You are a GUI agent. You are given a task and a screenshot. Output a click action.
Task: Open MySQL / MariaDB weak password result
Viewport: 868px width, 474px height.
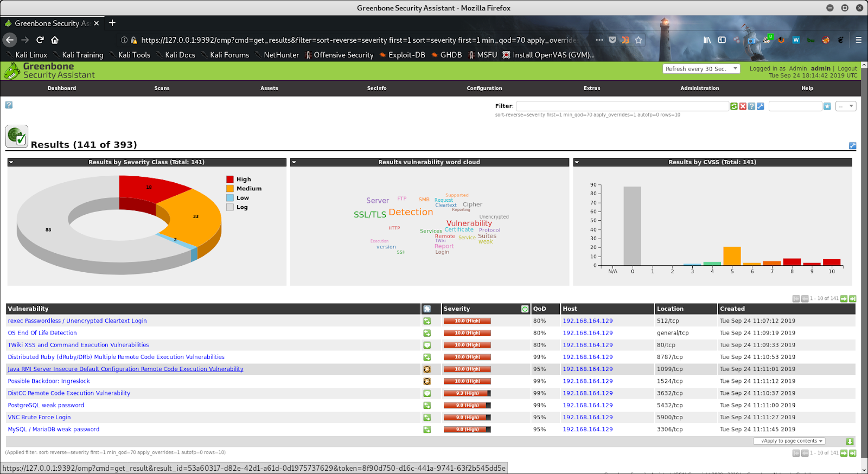(54, 430)
